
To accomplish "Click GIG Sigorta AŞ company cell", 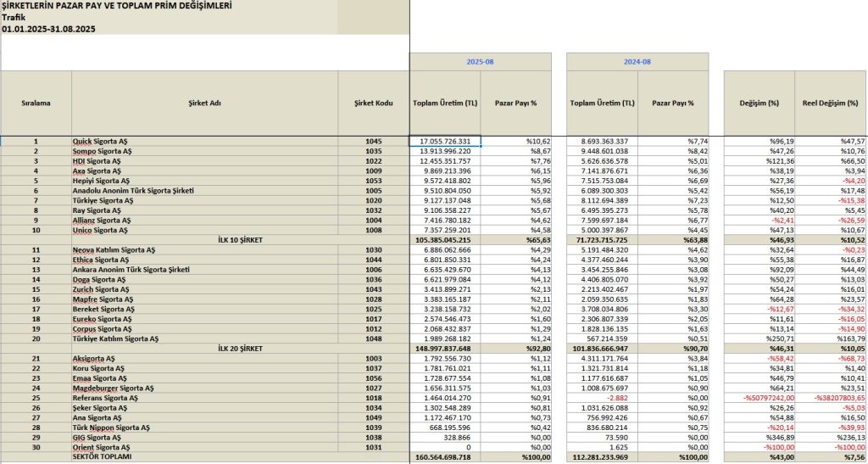I will [x=205, y=438].
